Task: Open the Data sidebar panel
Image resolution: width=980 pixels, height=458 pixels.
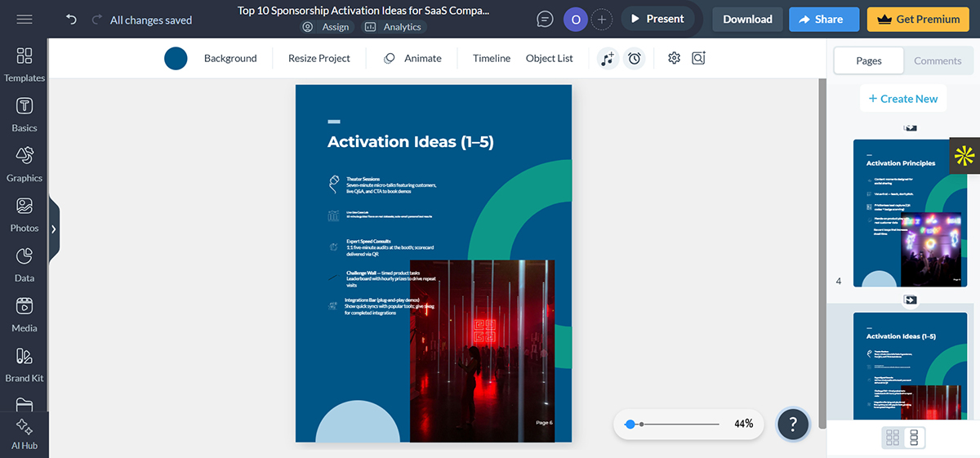Action: [x=24, y=265]
